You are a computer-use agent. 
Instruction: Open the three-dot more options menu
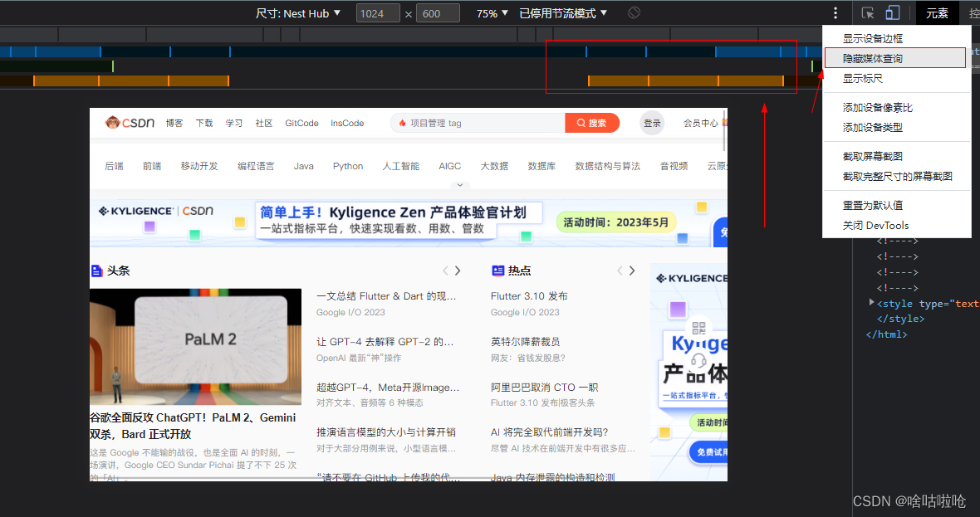835,13
